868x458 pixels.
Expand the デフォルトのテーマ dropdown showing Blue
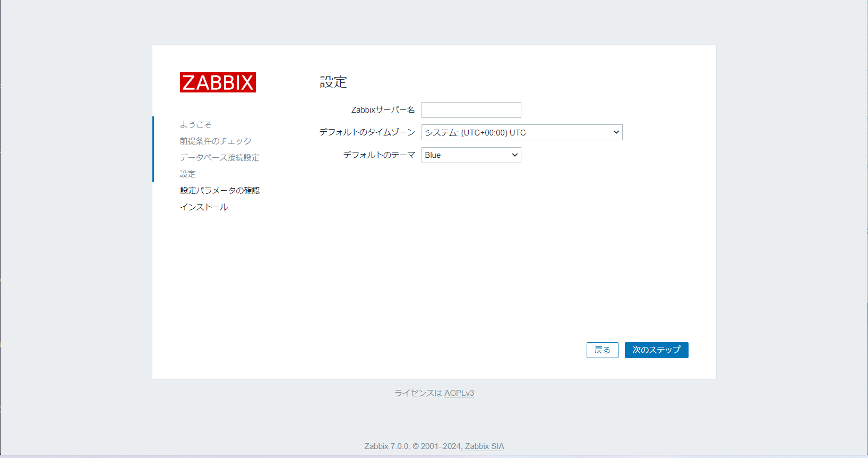[x=471, y=155]
